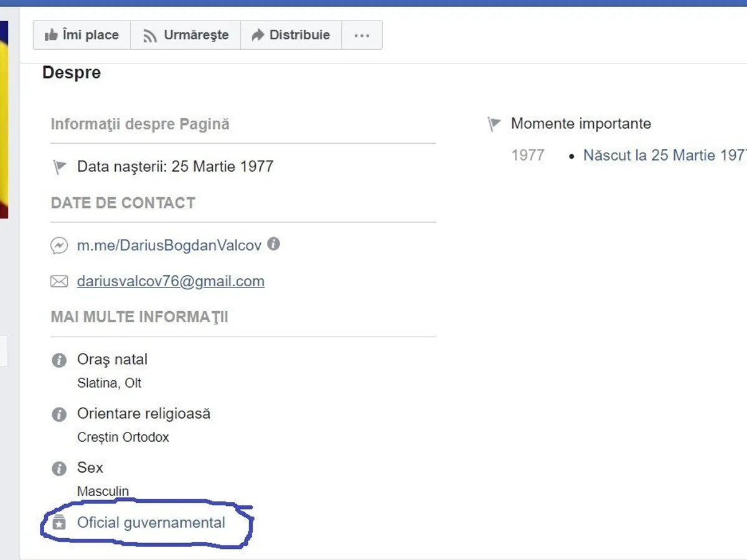The height and width of the screenshot is (560, 747).
Task: Click the 1977 year timeline marker
Action: [528, 156]
